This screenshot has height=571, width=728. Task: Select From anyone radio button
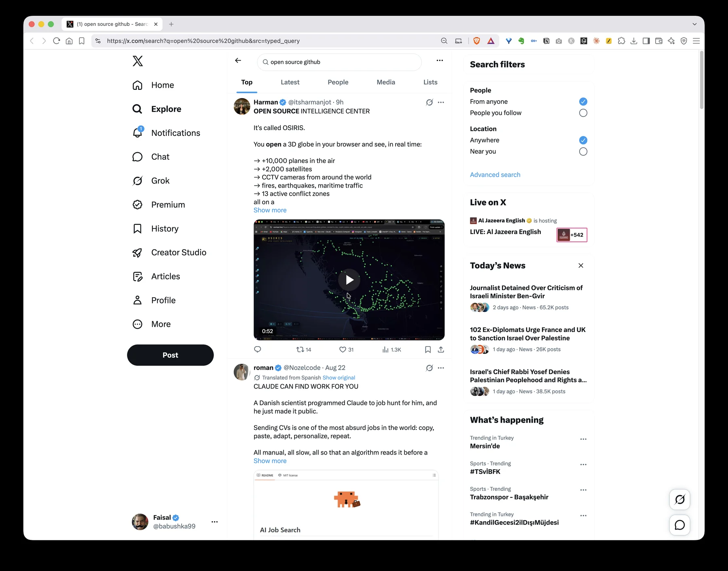pyautogui.click(x=583, y=102)
